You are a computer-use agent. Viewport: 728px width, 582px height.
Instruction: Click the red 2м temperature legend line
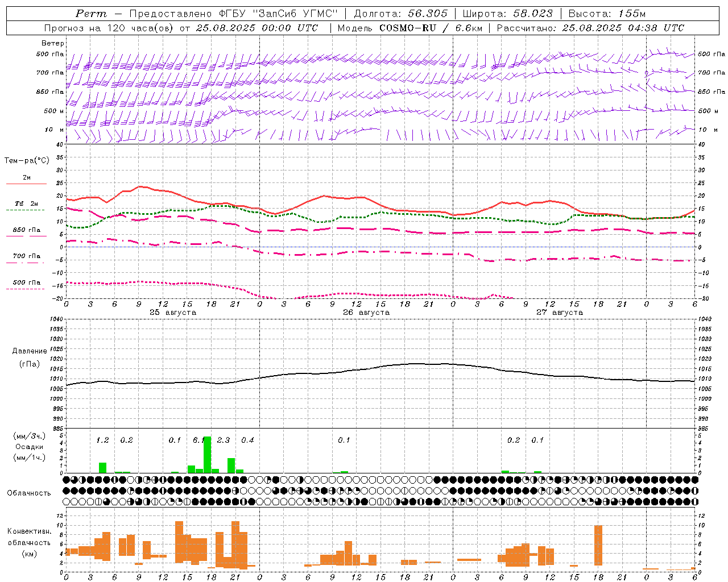point(26,184)
